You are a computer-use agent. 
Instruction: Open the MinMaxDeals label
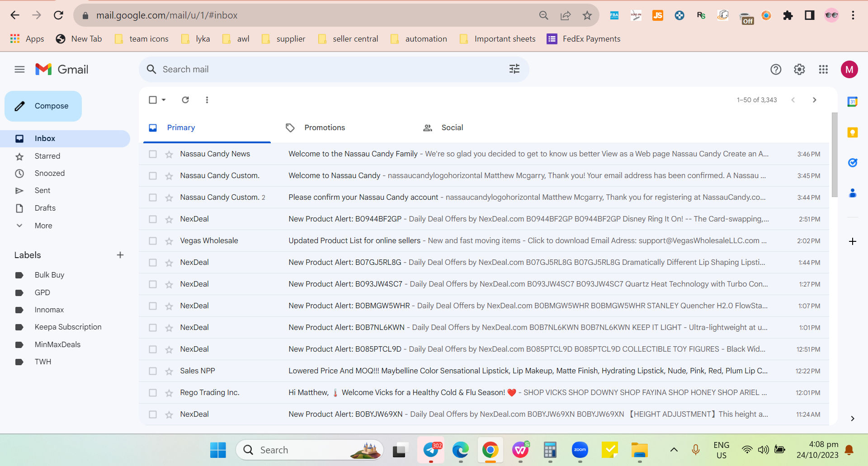coord(57,344)
